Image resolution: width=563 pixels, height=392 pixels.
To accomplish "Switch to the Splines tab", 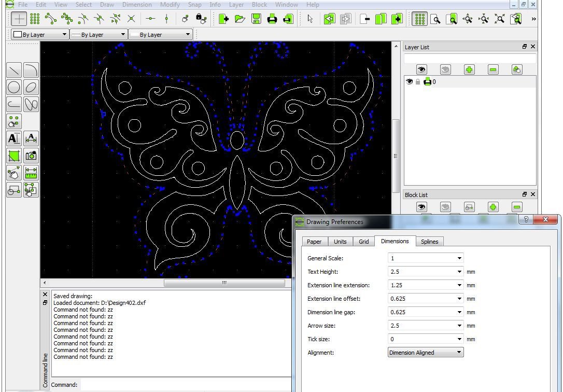I will pos(430,241).
